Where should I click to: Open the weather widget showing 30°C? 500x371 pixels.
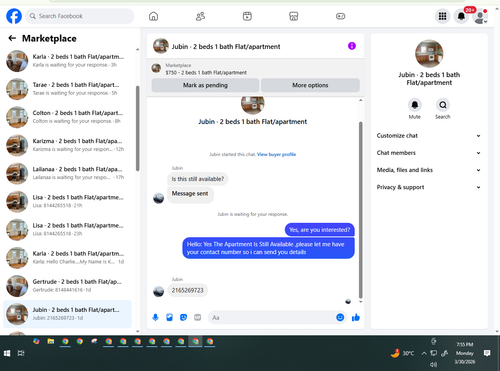[x=402, y=353]
